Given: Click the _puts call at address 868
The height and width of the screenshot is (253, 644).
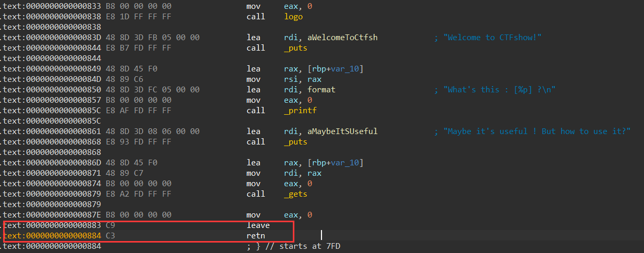Looking at the screenshot, I should click(x=295, y=142).
